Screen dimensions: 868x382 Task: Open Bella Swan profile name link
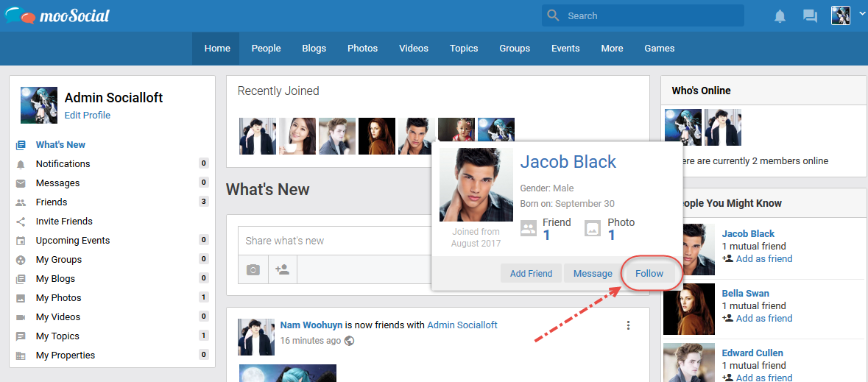745,294
